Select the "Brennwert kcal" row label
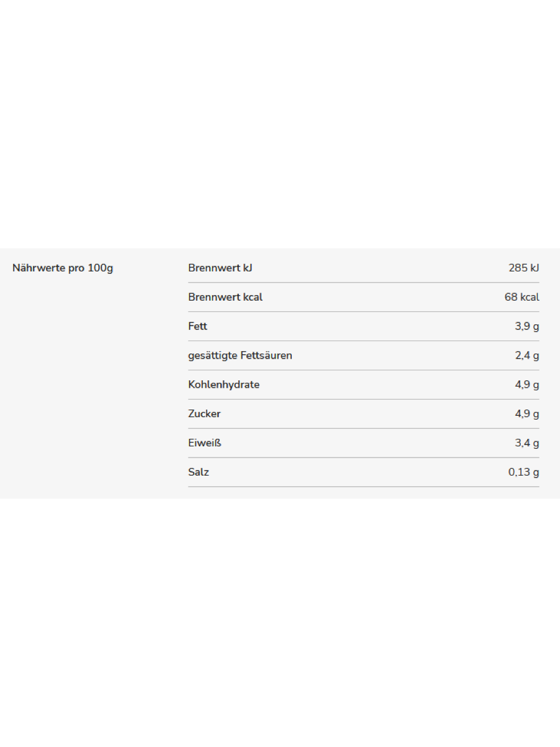This screenshot has width=560, height=747. (x=225, y=298)
